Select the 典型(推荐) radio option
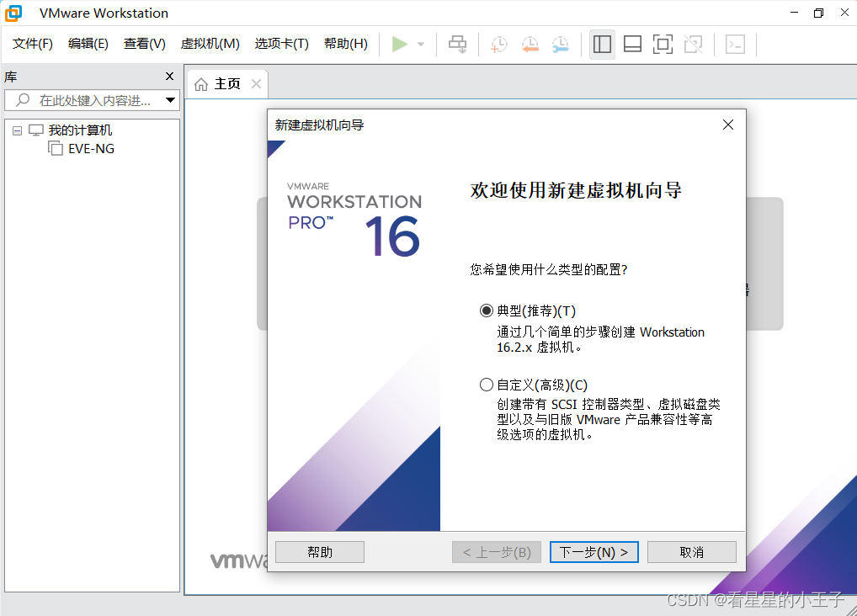857x616 pixels. (487, 311)
